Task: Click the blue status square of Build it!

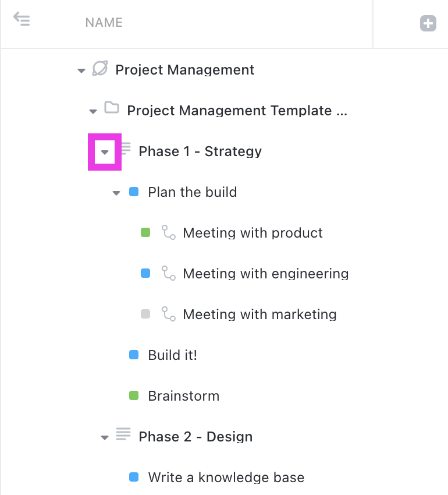Action: pyautogui.click(x=134, y=355)
